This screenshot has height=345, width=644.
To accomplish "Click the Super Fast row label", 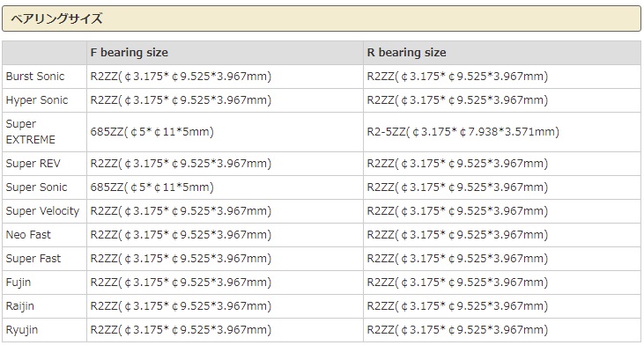I will coord(33,259).
